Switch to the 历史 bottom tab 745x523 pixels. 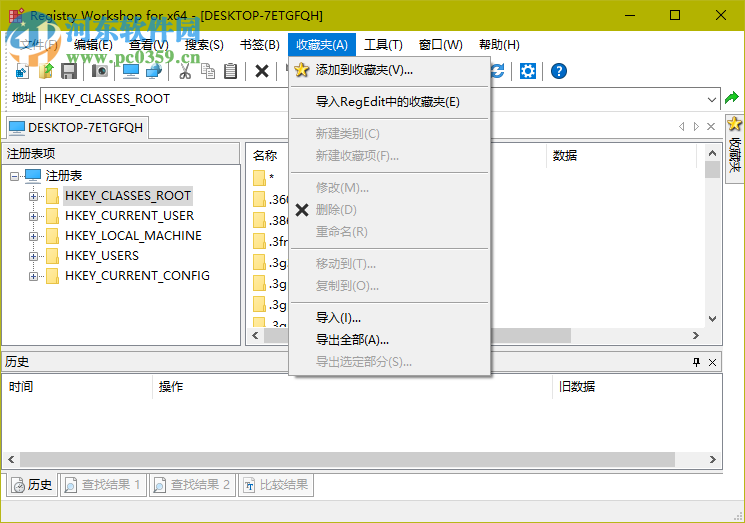(x=32, y=485)
